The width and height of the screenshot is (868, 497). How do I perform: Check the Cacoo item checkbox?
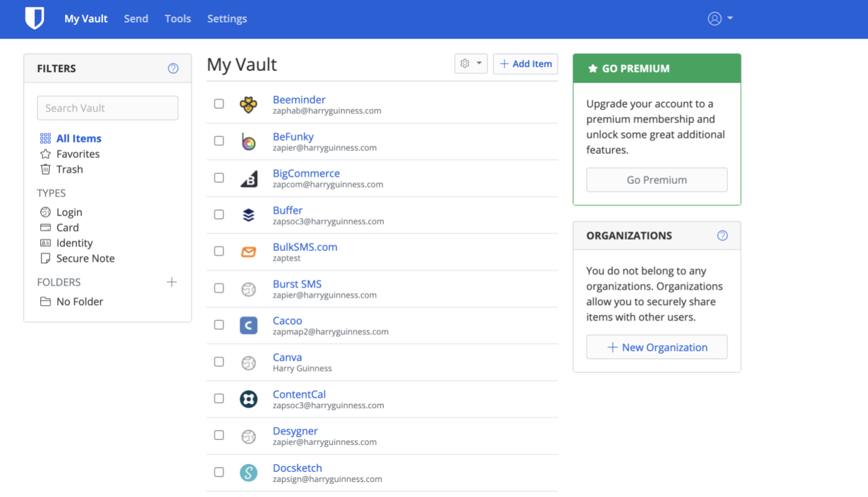click(x=219, y=325)
